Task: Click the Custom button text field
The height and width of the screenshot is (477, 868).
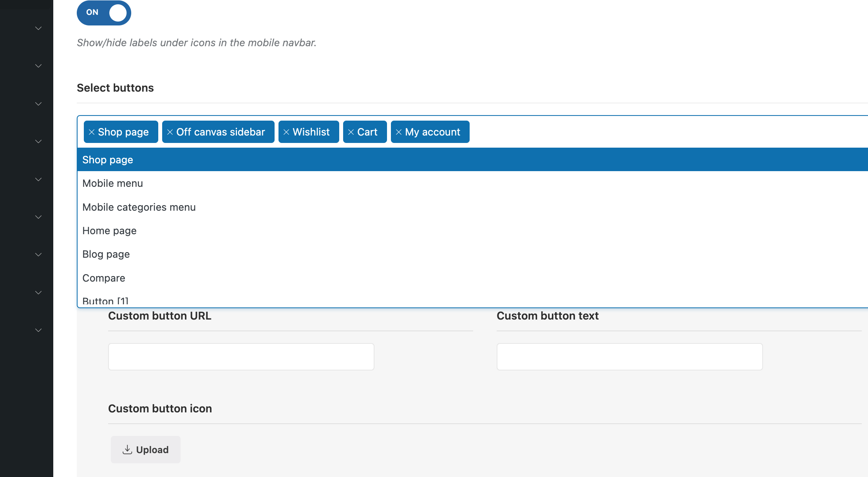Action: point(629,357)
